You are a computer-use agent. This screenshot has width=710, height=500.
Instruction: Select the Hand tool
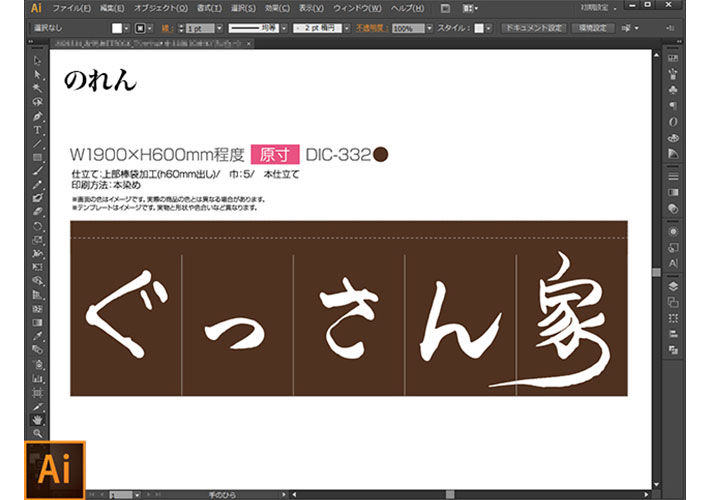pyautogui.click(x=37, y=420)
